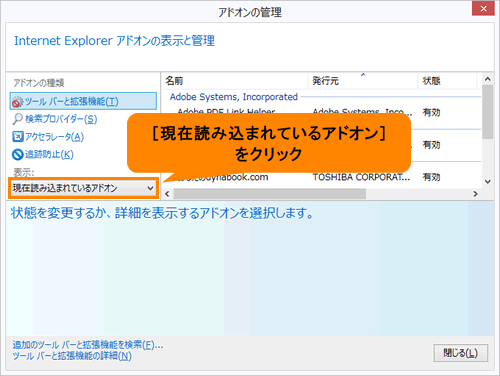Open the 現在読み込まれているアドオン dropdown
This screenshot has height=376, width=500.
point(83,188)
